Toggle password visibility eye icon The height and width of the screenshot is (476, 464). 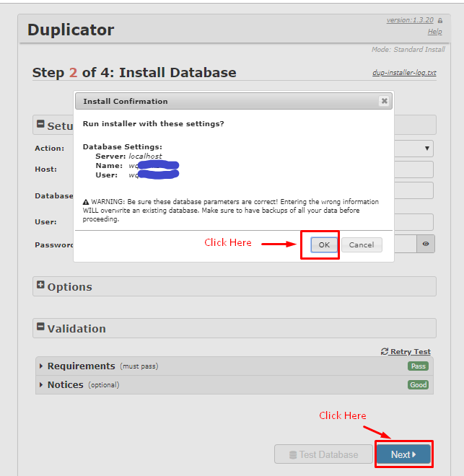(426, 244)
